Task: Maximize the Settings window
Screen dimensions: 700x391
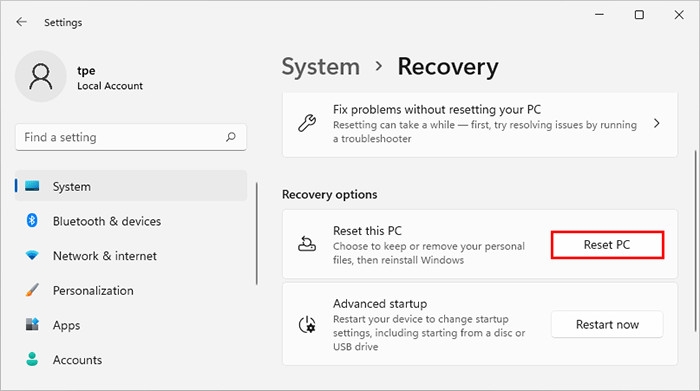Action: [639, 15]
